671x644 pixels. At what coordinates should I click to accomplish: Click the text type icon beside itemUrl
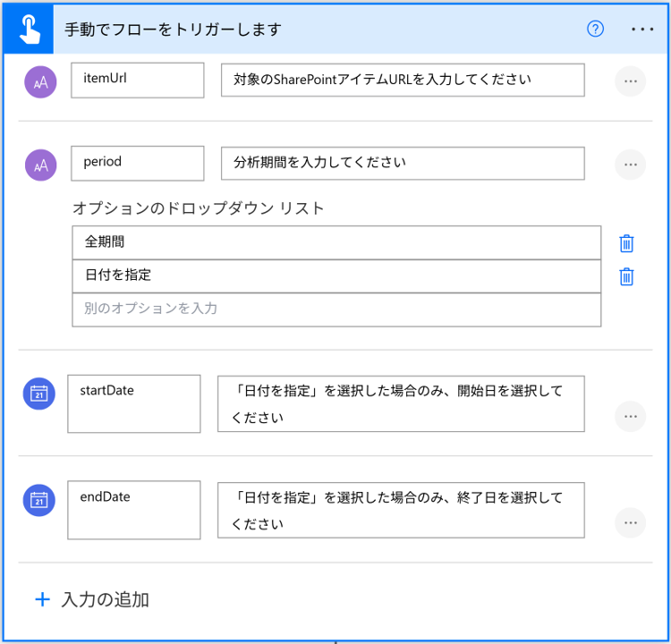[40, 81]
